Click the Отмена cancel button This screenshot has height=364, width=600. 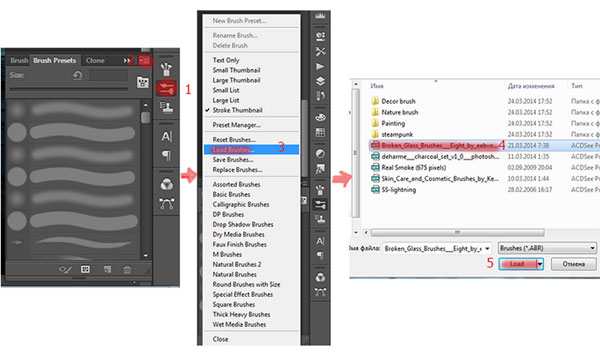click(573, 264)
